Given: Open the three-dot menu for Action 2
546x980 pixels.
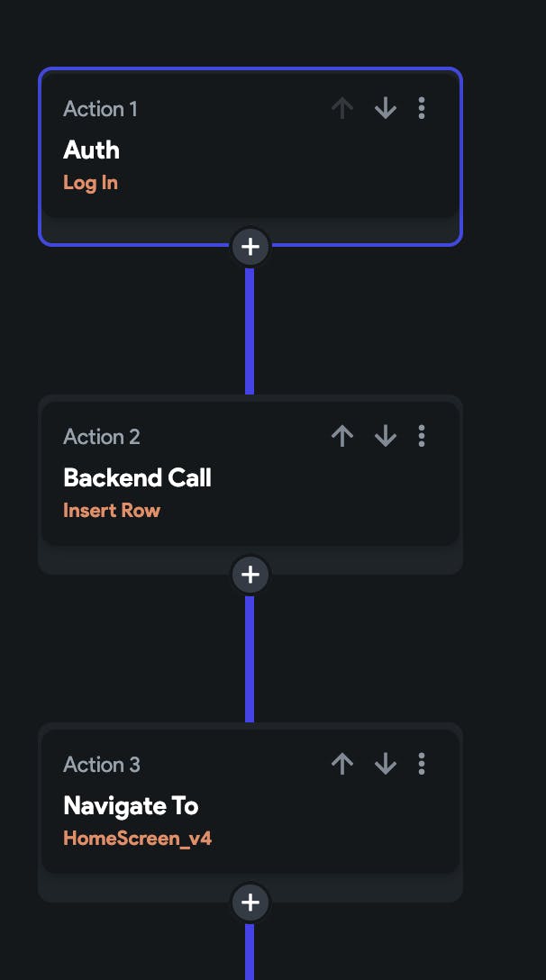Looking at the screenshot, I should point(422,437).
